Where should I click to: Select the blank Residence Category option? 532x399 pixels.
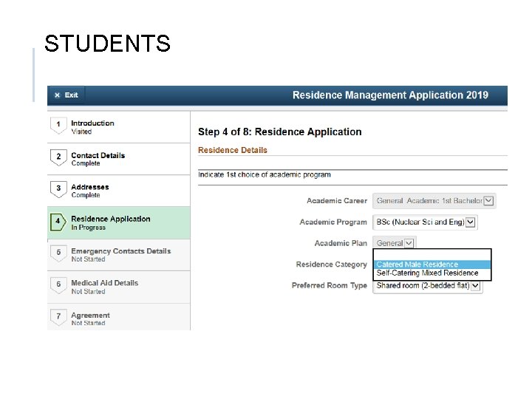432,255
